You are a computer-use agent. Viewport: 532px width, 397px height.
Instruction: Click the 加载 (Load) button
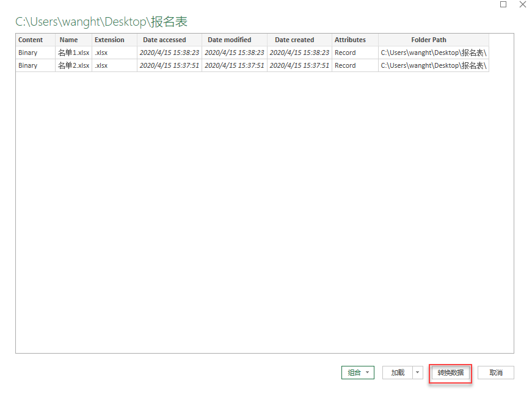[x=398, y=373]
